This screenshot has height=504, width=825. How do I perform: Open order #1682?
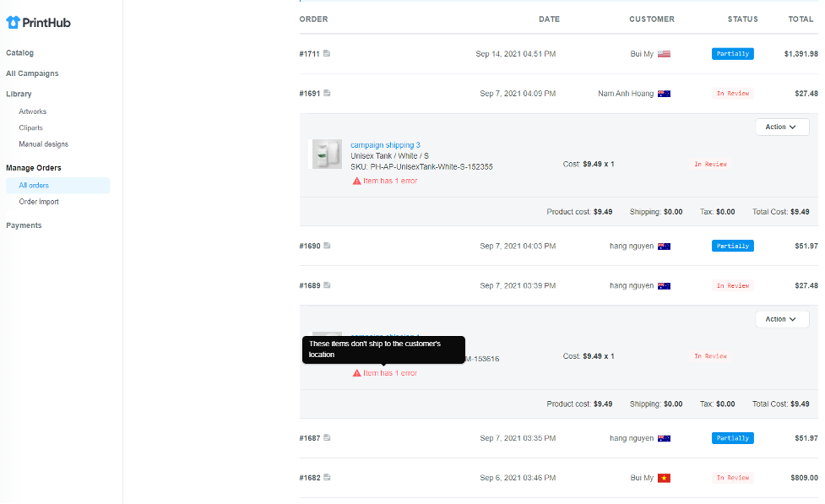coord(309,478)
